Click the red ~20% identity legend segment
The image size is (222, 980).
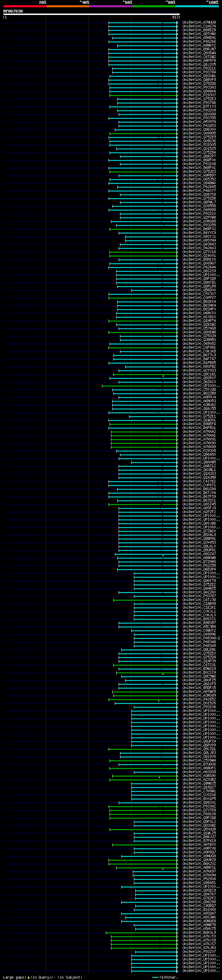pos(25,6)
